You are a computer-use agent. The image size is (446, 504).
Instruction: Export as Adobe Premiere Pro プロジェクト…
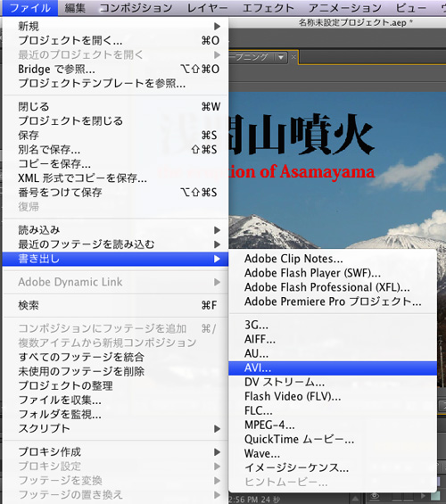point(333,302)
